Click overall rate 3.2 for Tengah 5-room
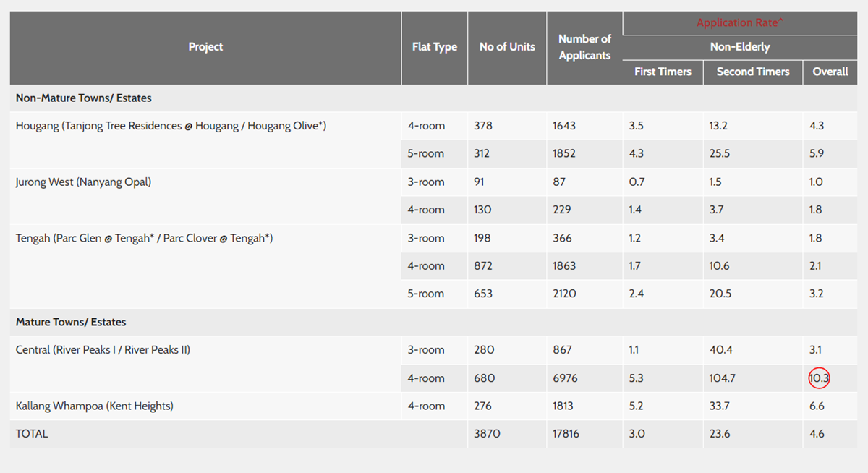The width and height of the screenshot is (868, 473). 817,294
